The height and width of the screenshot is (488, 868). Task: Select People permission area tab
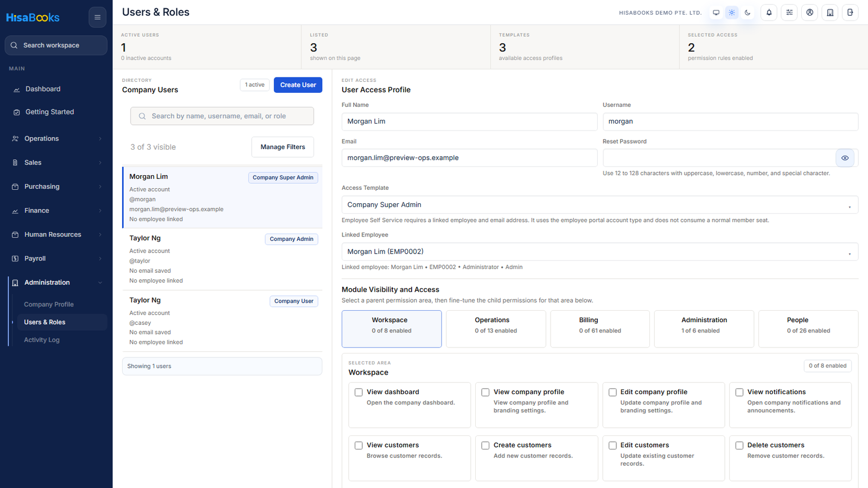pos(808,329)
